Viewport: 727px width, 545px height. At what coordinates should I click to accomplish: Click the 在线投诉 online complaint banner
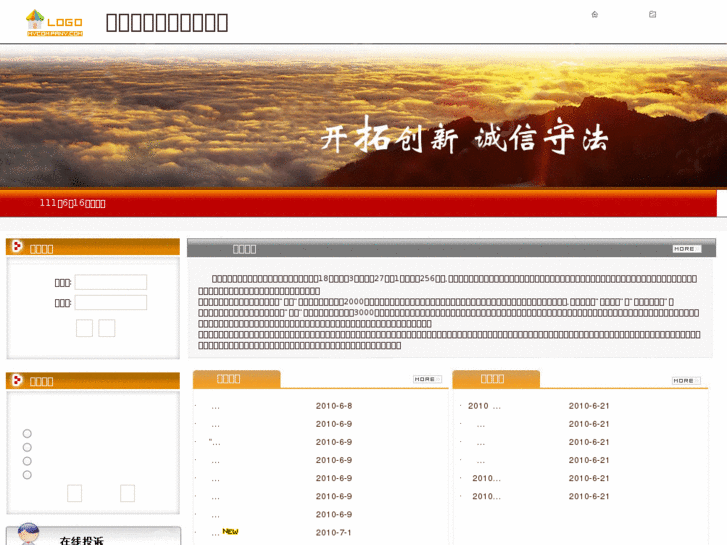[x=93, y=536]
